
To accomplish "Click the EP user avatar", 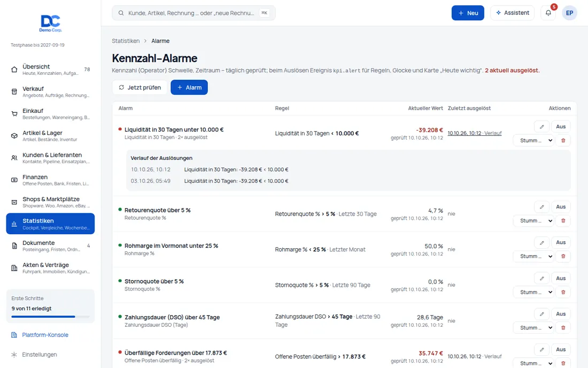I will tap(569, 13).
